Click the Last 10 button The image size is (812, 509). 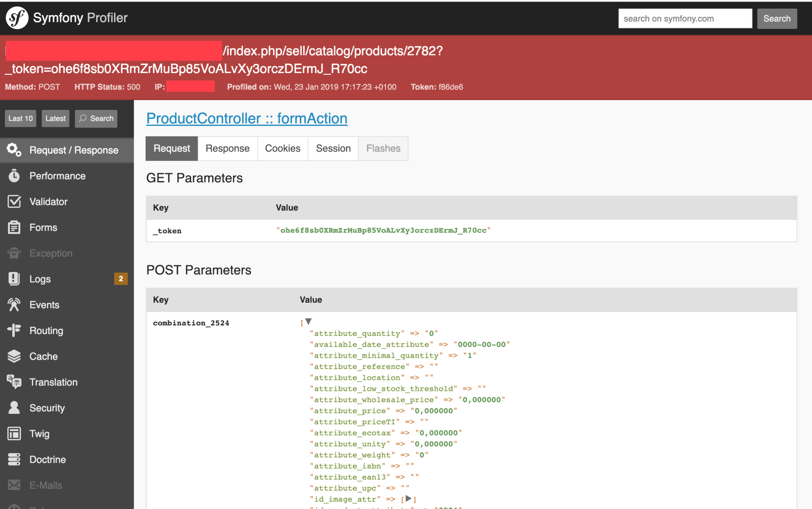(x=20, y=118)
